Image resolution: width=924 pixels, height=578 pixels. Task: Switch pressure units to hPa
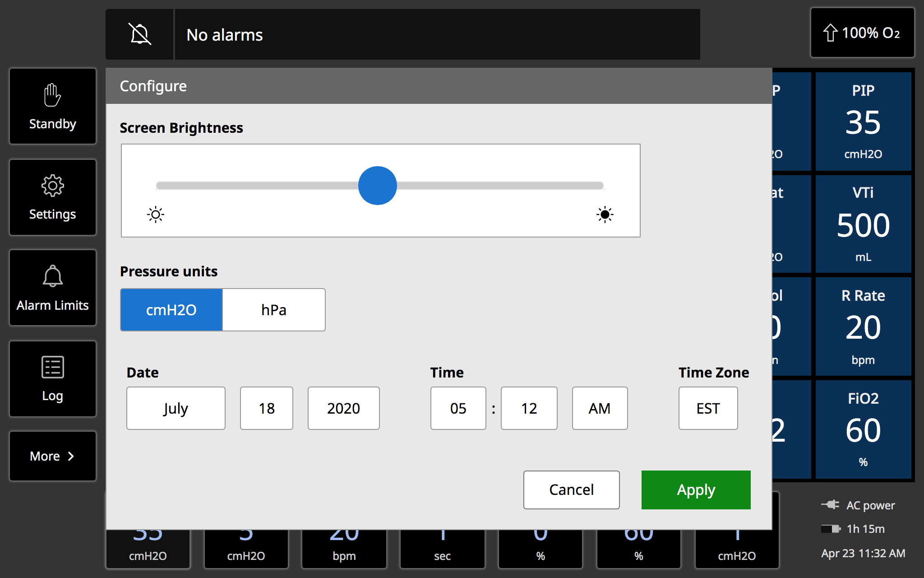274,310
